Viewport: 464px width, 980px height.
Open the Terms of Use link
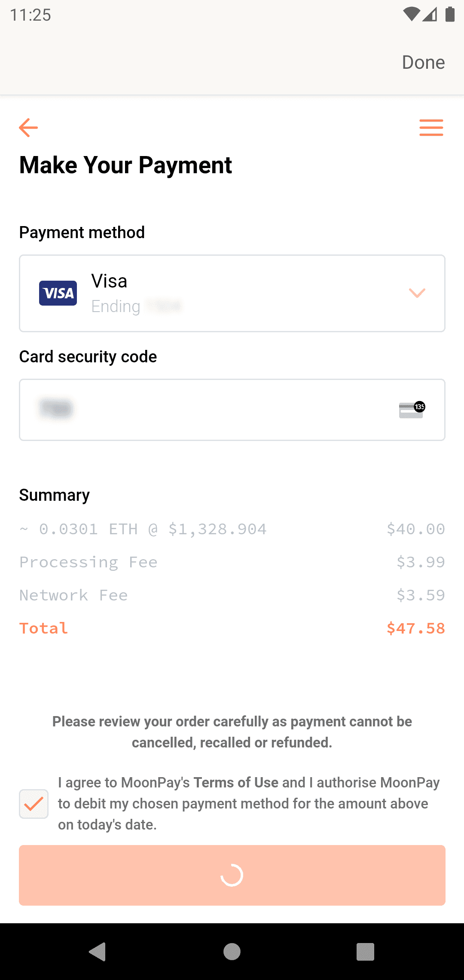pyautogui.click(x=236, y=783)
